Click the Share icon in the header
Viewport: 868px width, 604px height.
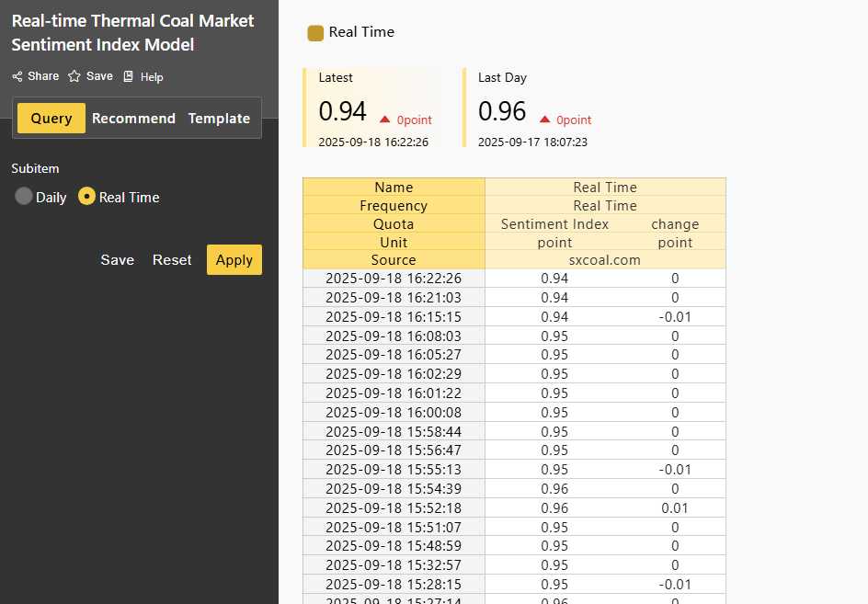click(17, 76)
